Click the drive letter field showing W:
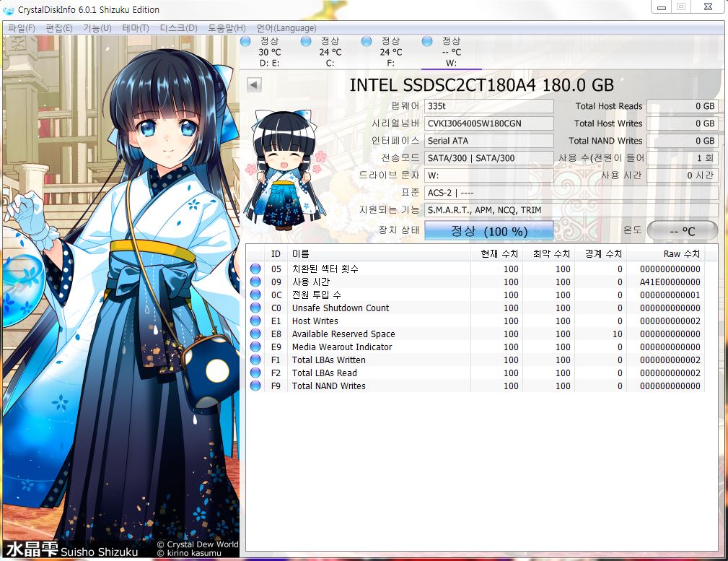Screen dimensions: 728x561 click(x=489, y=175)
